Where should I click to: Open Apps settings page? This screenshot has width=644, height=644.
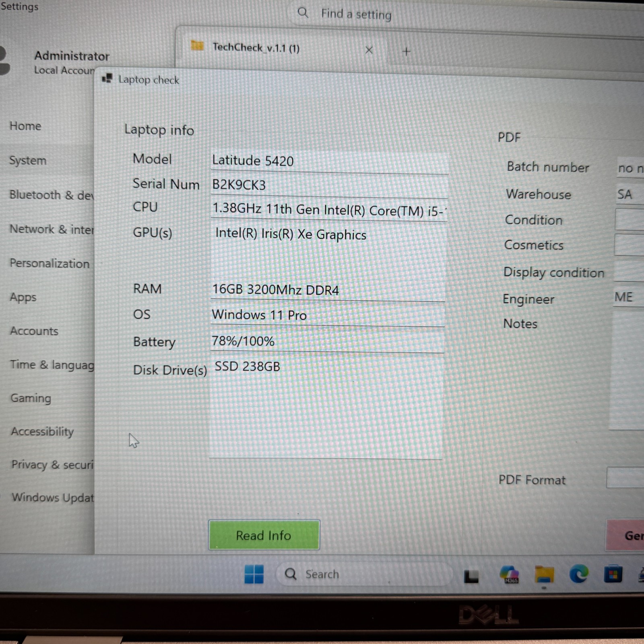[x=23, y=297]
